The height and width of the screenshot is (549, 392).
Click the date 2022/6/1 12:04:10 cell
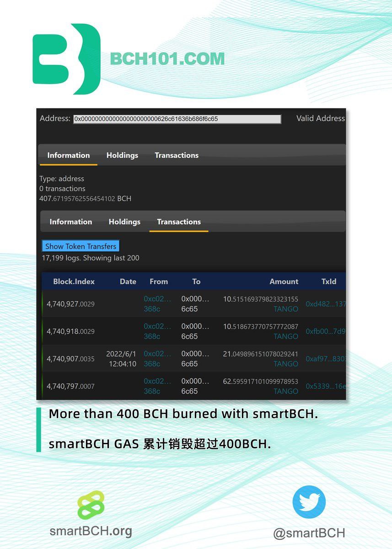121,359
